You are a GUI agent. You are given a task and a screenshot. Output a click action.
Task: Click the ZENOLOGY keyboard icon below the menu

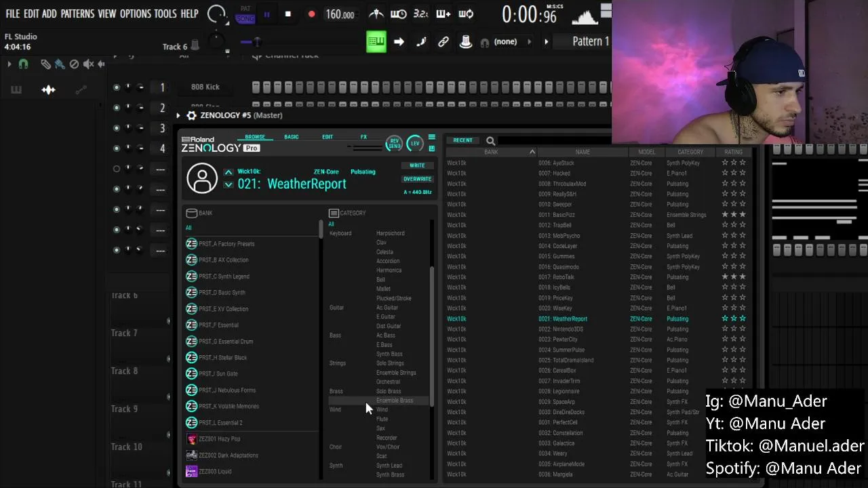click(x=432, y=148)
